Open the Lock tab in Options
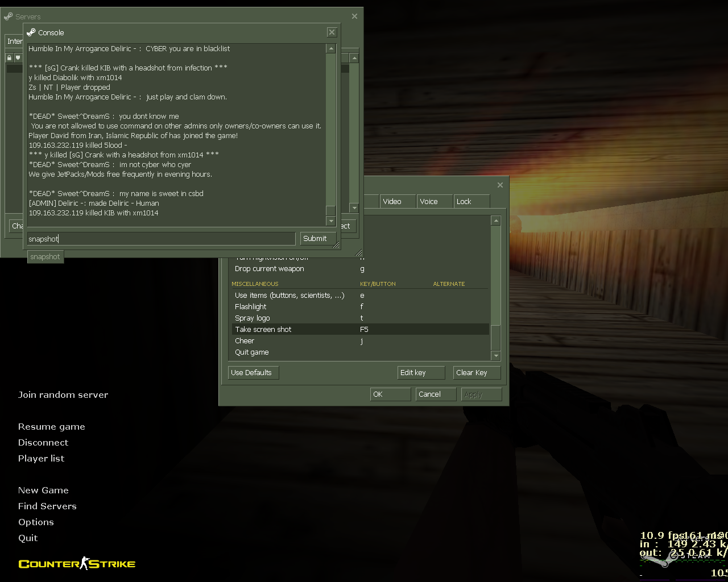728x582 pixels. 471,201
